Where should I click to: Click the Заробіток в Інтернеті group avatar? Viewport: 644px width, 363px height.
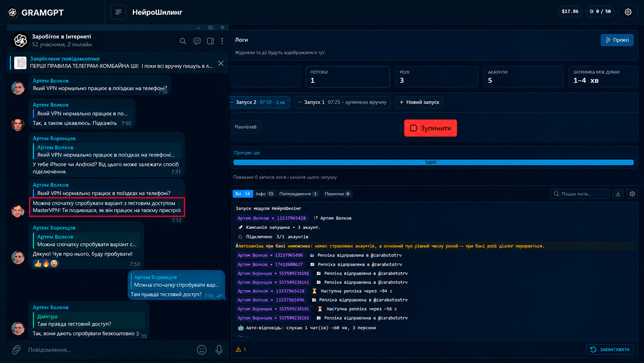point(20,41)
